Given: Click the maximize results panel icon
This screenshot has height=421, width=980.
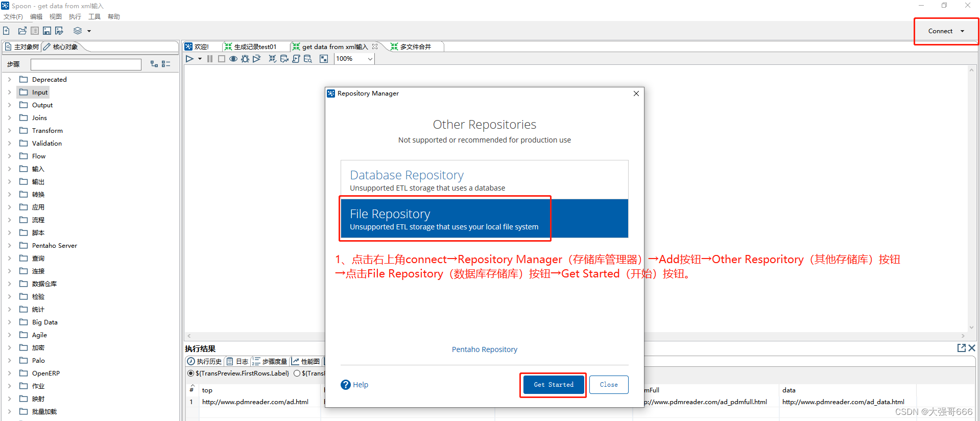Looking at the screenshot, I should [x=962, y=348].
